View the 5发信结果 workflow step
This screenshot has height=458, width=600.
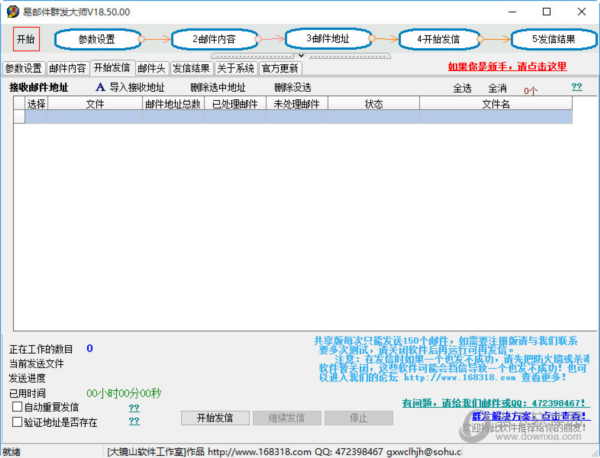point(553,39)
